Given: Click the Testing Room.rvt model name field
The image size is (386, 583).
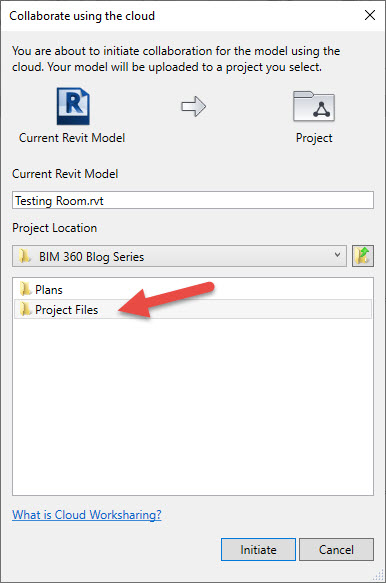Looking at the screenshot, I should (193, 200).
